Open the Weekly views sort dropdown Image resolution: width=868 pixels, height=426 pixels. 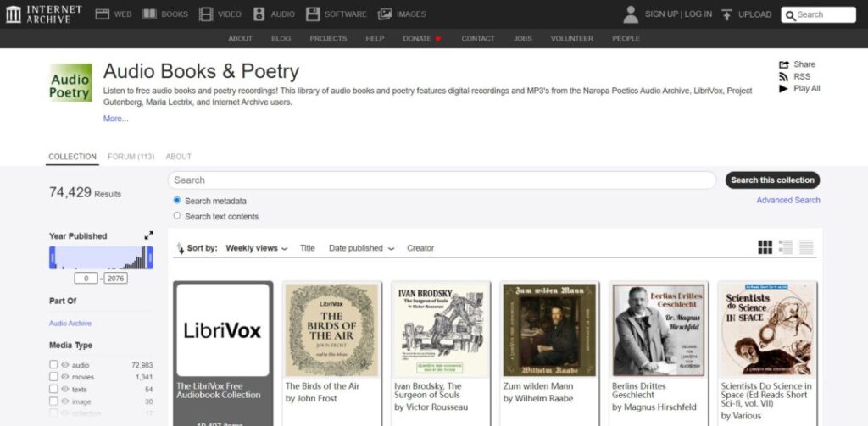click(x=257, y=248)
